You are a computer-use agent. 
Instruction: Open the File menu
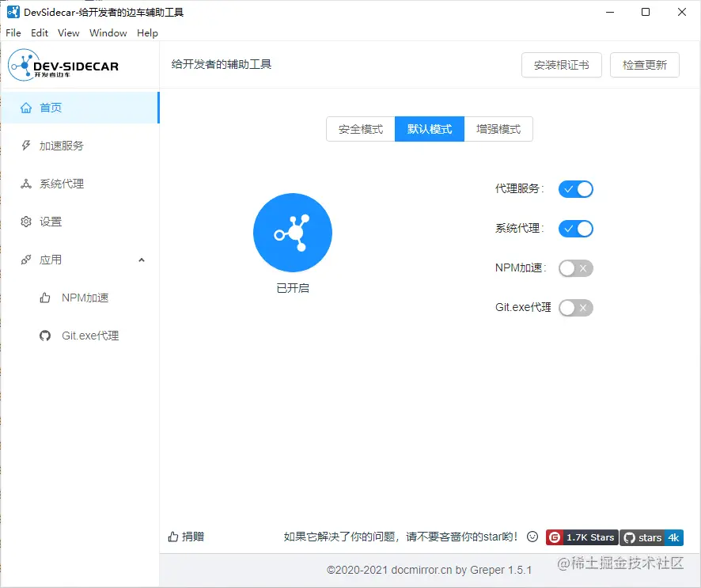13,33
